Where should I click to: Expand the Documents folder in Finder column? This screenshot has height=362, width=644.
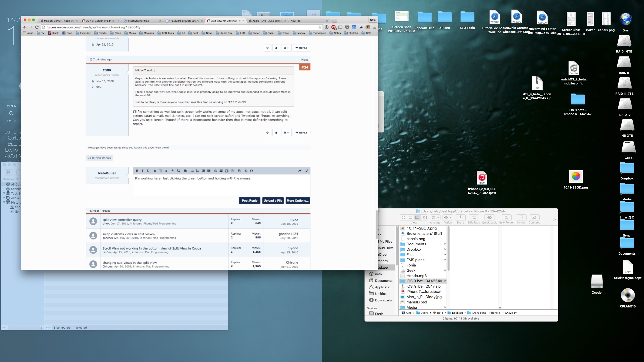(445, 244)
